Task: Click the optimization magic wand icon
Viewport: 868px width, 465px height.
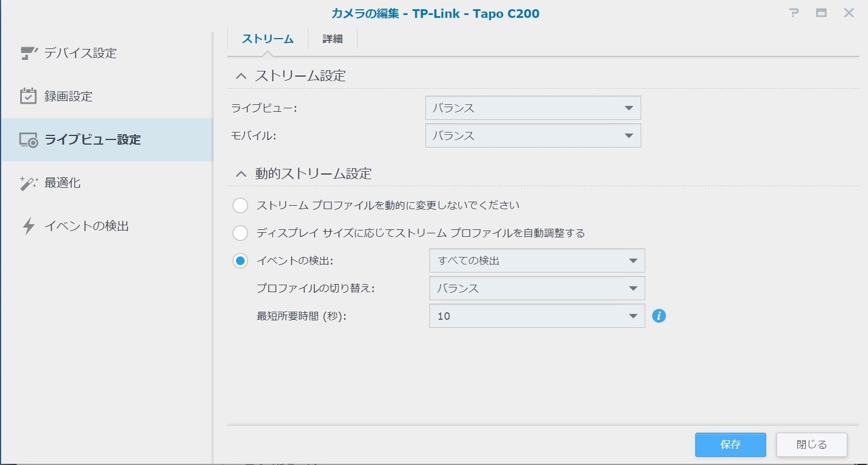Action: [28, 183]
